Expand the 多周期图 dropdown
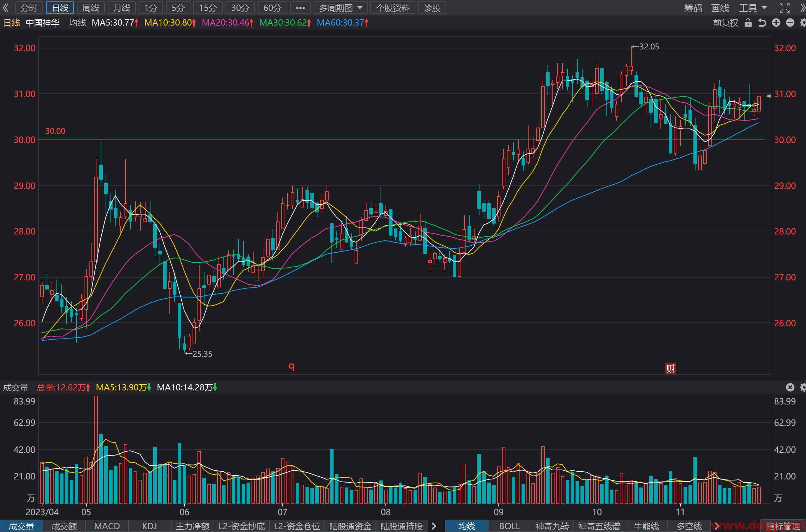Image resolution: width=806 pixels, height=532 pixels. (x=341, y=8)
